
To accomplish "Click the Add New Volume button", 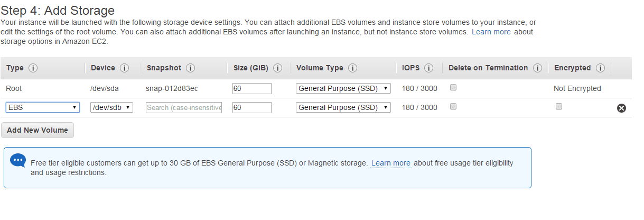I will tap(38, 130).
